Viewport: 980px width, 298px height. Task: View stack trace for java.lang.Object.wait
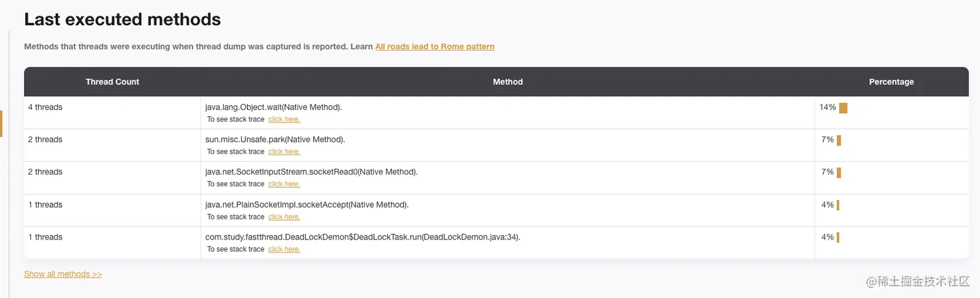(284, 119)
